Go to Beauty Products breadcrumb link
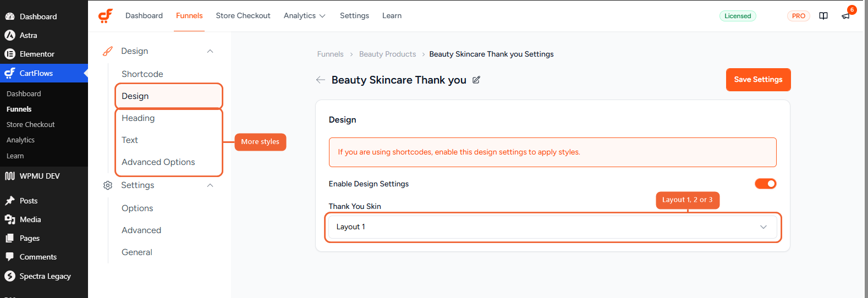The width and height of the screenshot is (868, 298). 387,54
